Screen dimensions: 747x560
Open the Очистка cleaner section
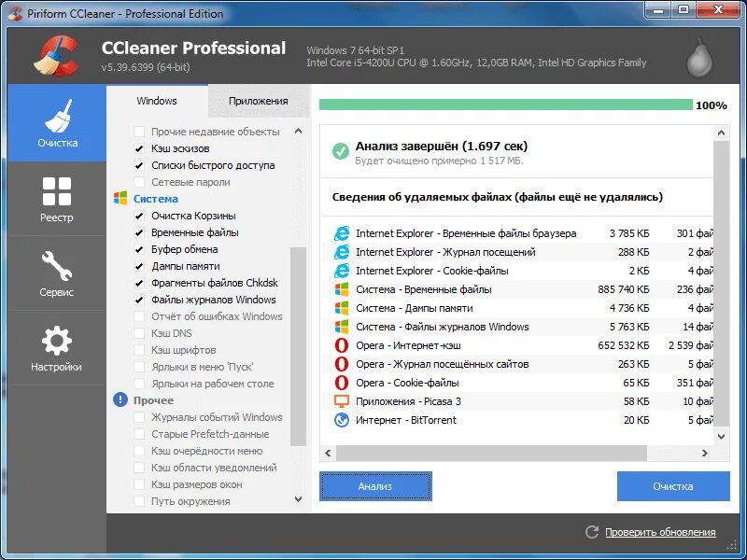[x=57, y=123]
